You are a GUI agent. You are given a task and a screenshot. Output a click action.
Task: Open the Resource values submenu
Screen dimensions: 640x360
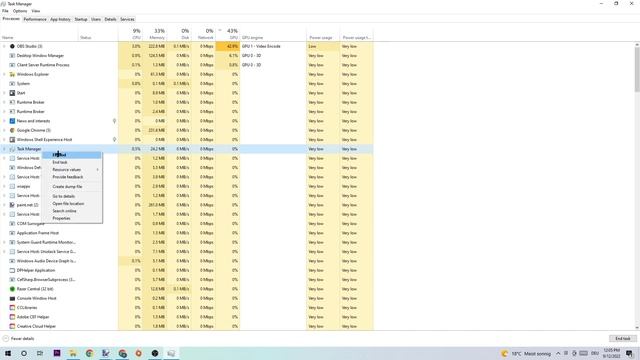[x=72, y=170]
